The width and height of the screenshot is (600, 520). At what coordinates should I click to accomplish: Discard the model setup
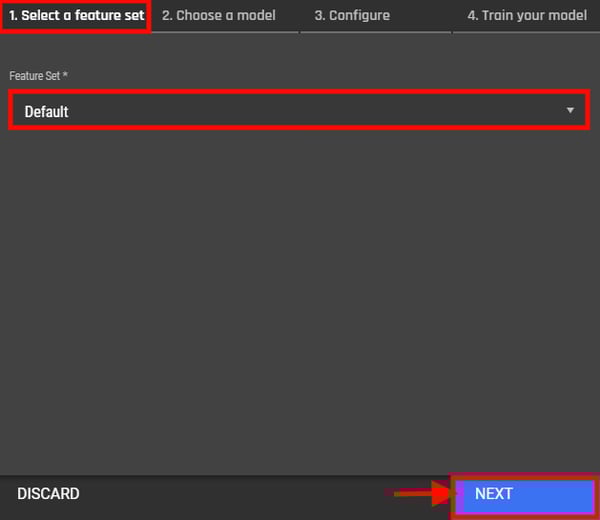(x=48, y=494)
